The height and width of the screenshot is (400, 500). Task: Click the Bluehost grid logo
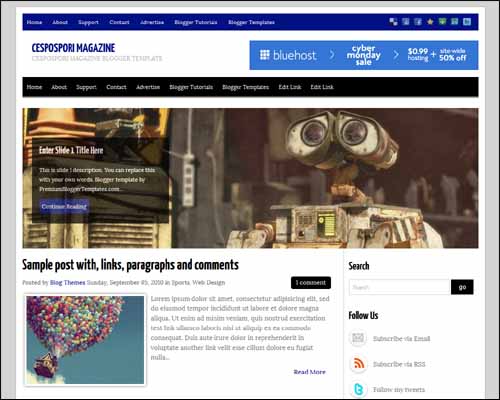pos(265,55)
